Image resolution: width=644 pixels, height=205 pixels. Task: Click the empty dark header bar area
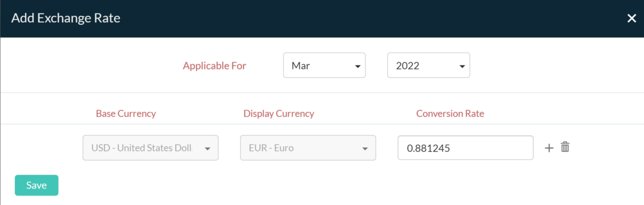(346, 18)
